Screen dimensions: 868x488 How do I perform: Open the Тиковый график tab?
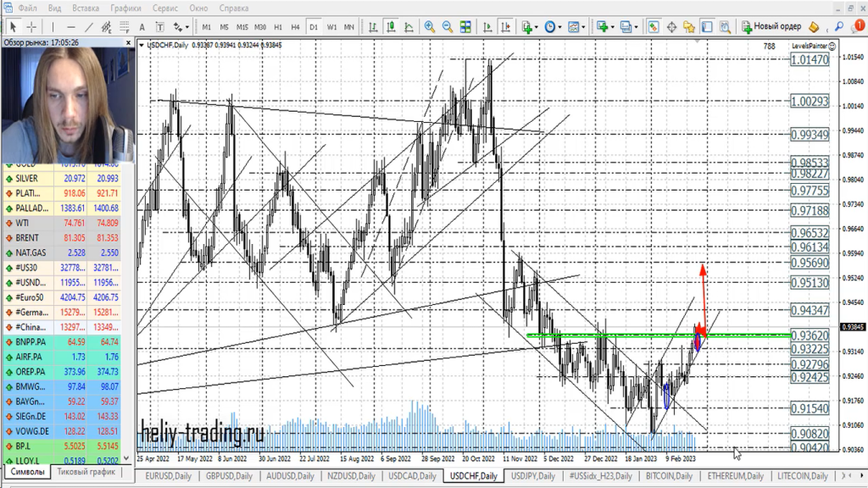(85, 472)
